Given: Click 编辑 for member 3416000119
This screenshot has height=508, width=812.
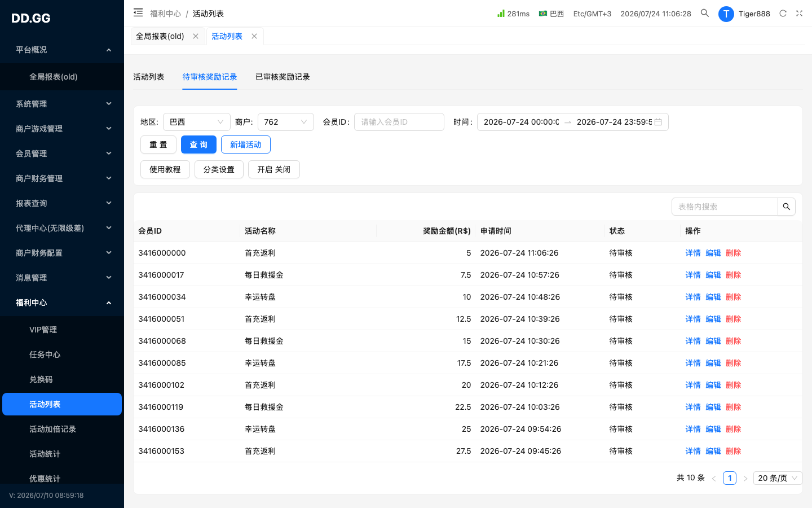Looking at the screenshot, I should coord(713,407).
